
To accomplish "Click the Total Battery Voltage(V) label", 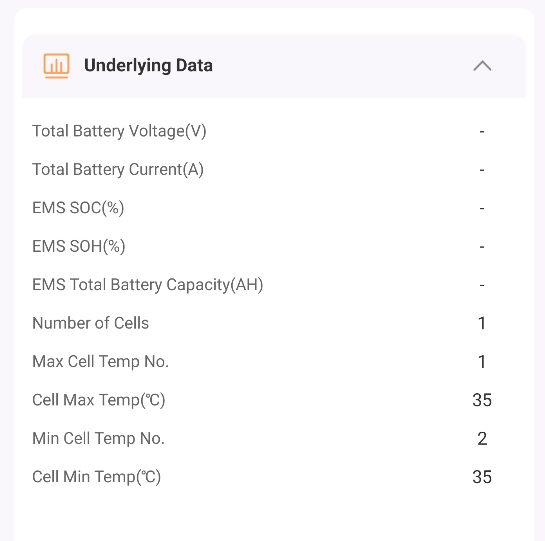I will click(119, 131).
